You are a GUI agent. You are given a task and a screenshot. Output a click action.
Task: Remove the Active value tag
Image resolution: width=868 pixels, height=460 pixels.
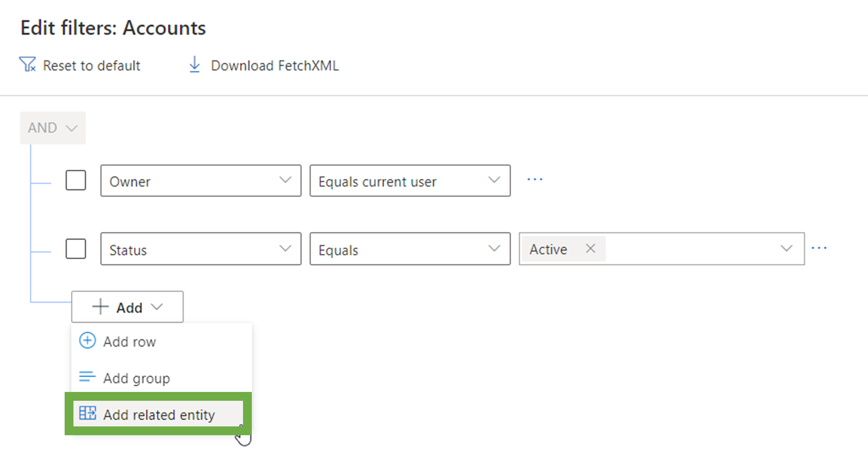(590, 249)
